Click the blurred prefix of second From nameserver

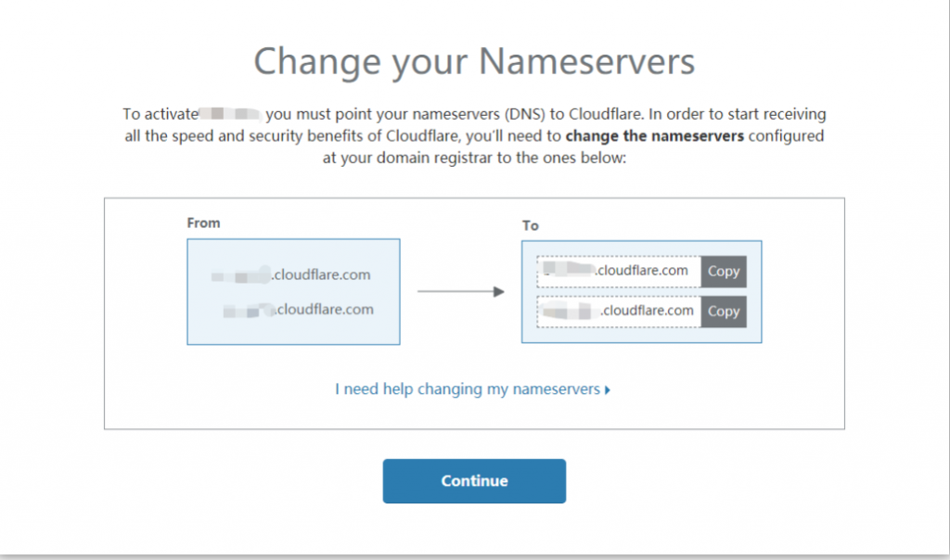pos(249,310)
